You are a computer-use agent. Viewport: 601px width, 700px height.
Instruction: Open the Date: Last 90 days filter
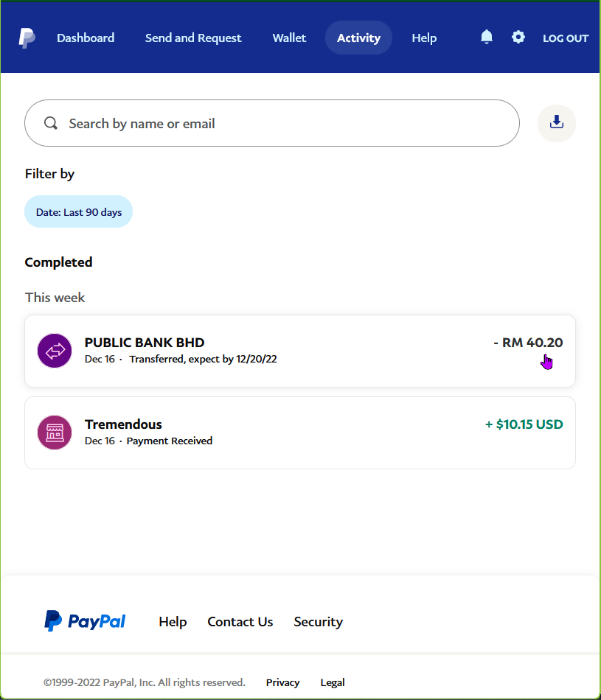79,211
